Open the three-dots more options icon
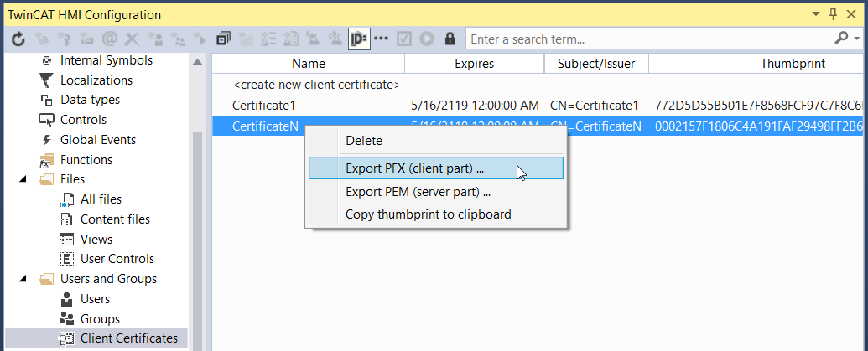868x351 pixels. pyautogui.click(x=381, y=39)
